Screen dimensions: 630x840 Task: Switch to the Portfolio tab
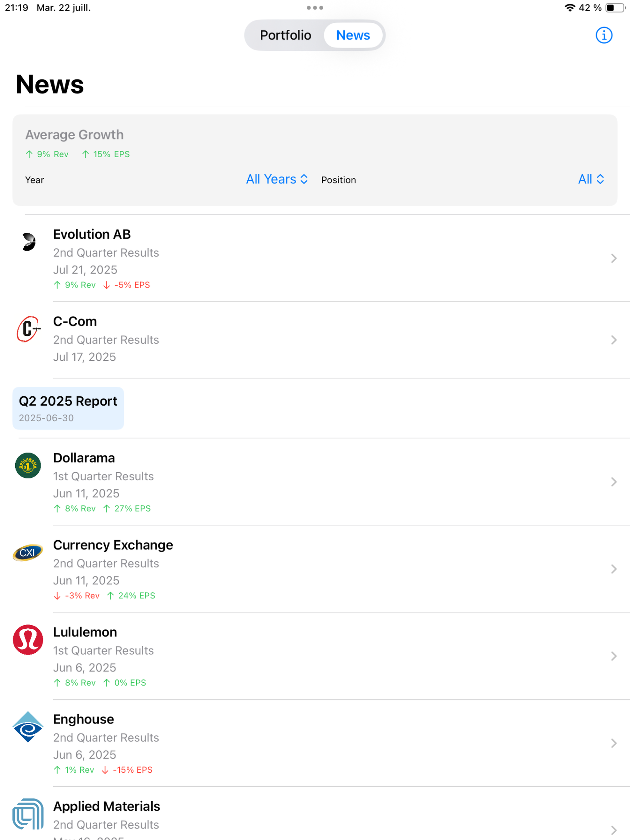pyautogui.click(x=285, y=35)
